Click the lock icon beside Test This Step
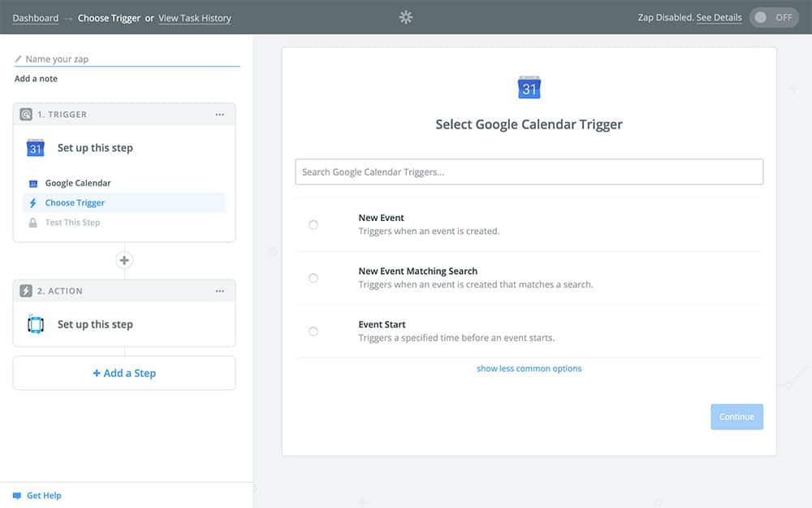 coord(33,223)
